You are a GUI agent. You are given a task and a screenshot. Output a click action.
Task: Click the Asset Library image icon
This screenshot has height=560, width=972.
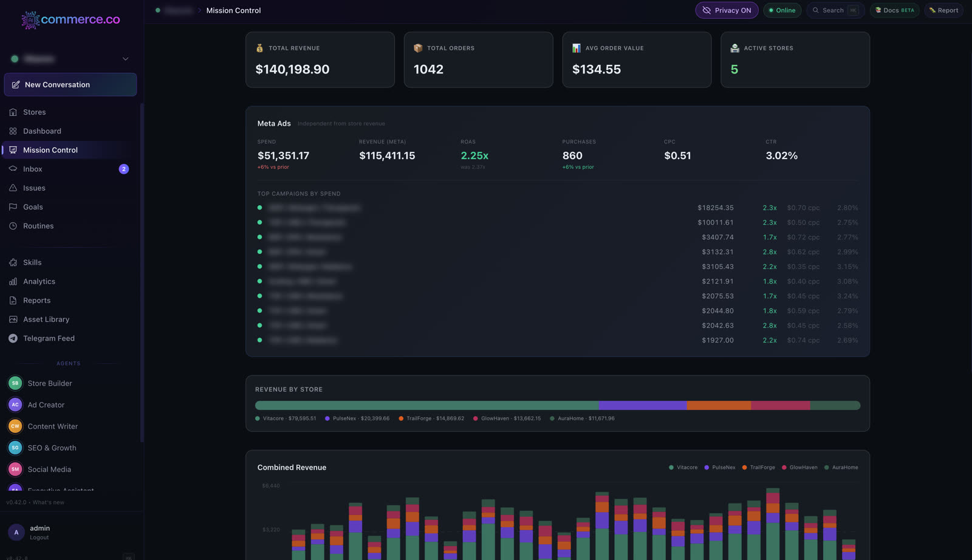tap(13, 319)
